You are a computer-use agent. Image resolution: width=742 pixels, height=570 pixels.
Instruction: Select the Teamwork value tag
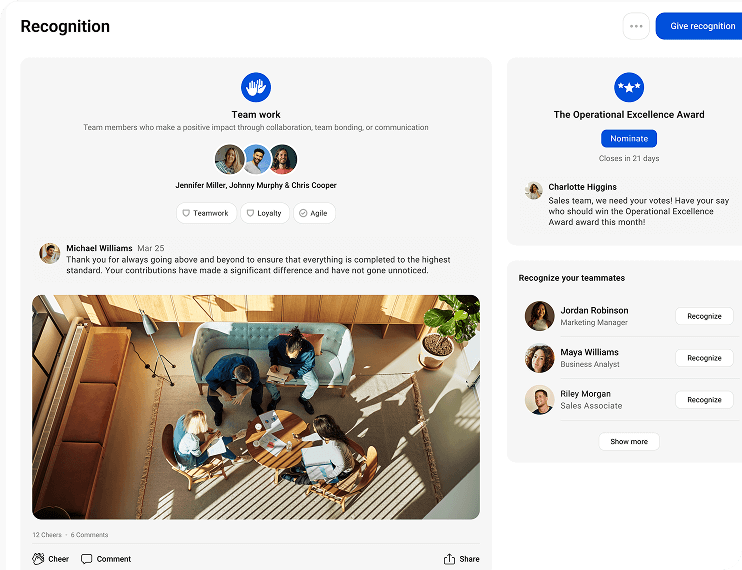pyautogui.click(x=205, y=213)
